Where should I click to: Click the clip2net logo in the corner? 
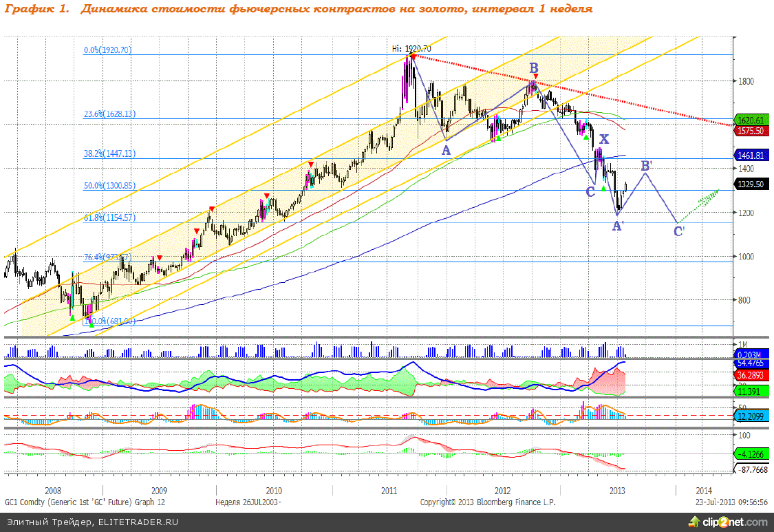pos(742,522)
